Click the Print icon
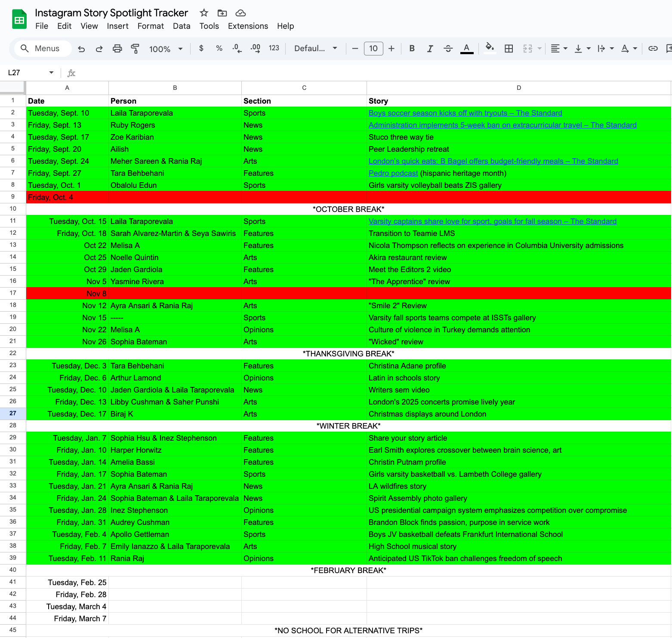 (117, 49)
